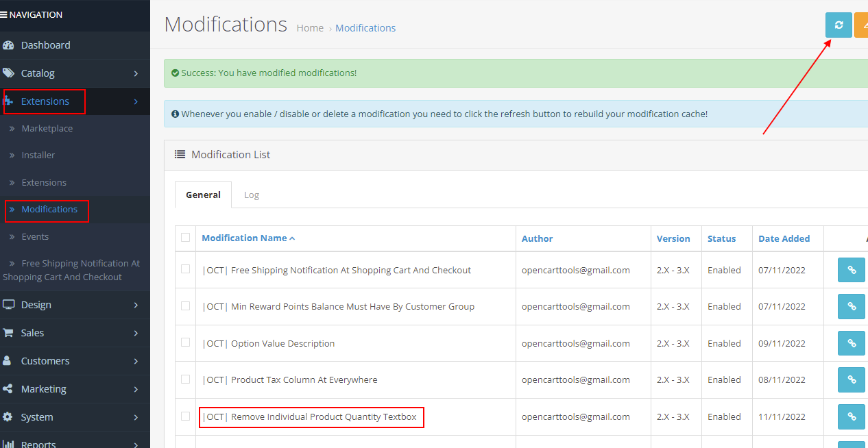Viewport: 868px width, 448px height.
Task: Collapse the Extensions submenu
Action: tap(45, 101)
